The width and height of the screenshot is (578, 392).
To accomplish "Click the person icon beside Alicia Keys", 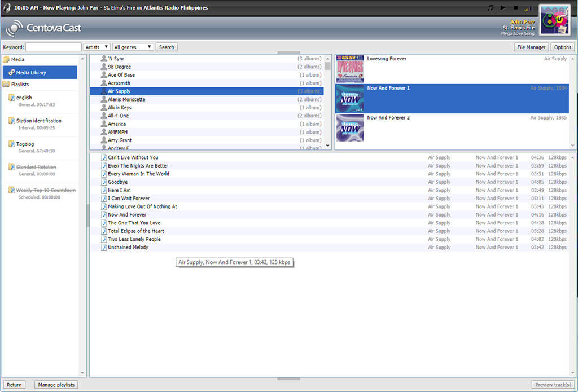I will [x=104, y=108].
